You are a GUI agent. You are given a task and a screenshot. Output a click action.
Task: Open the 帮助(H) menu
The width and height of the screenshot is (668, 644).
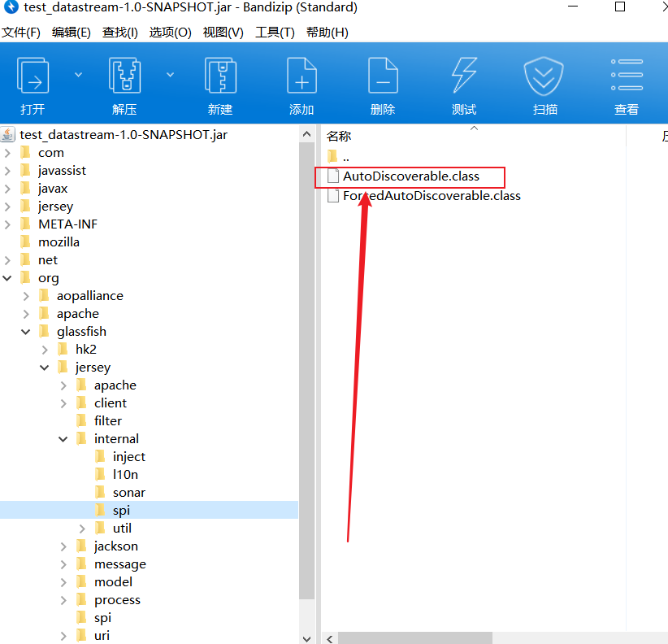[x=327, y=33]
